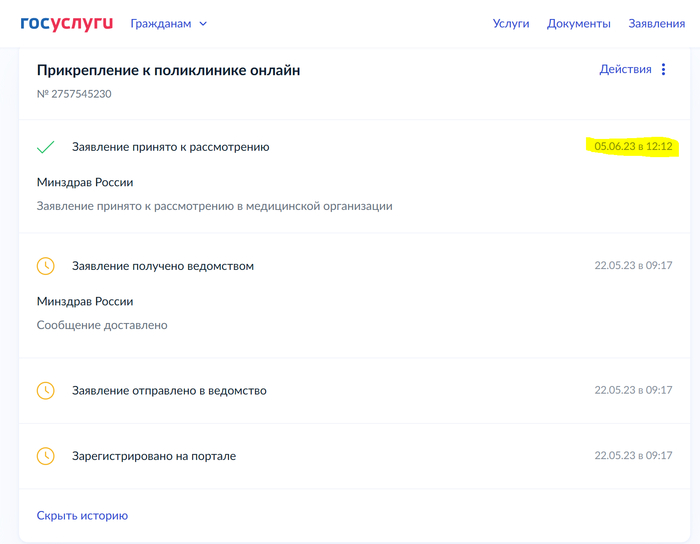Expand the Гражданам dropdown chevron

203,24
